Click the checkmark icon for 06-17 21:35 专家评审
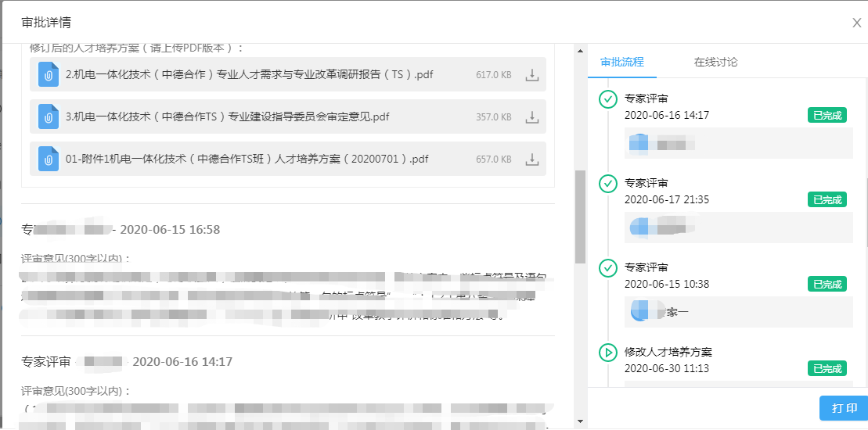 tap(607, 184)
